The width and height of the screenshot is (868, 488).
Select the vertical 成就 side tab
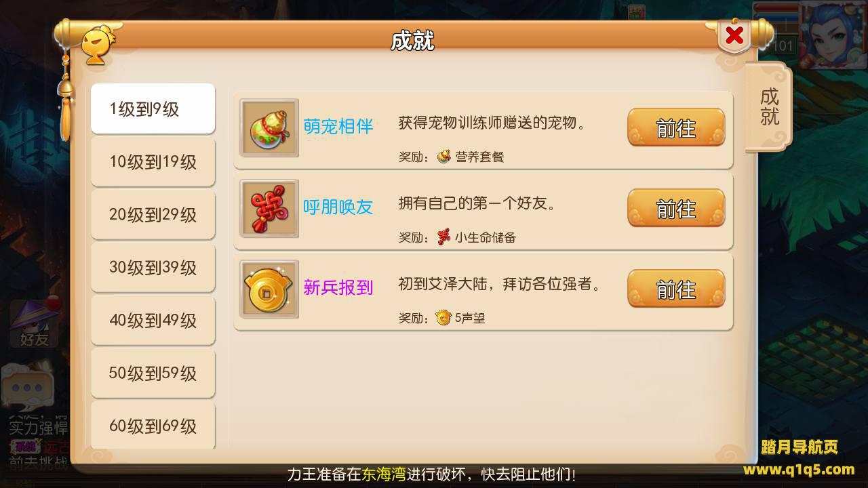pyautogui.click(x=769, y=106)
